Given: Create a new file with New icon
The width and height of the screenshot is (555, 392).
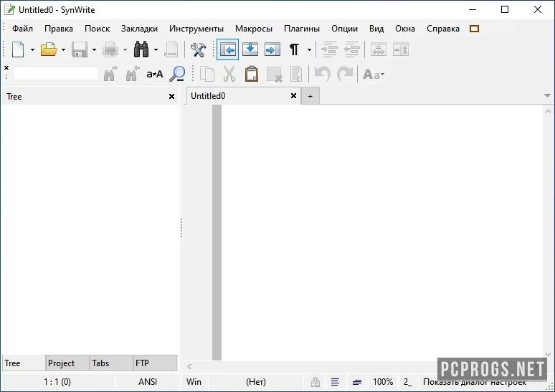Looking at the screenshot, I should pos(18,49).
